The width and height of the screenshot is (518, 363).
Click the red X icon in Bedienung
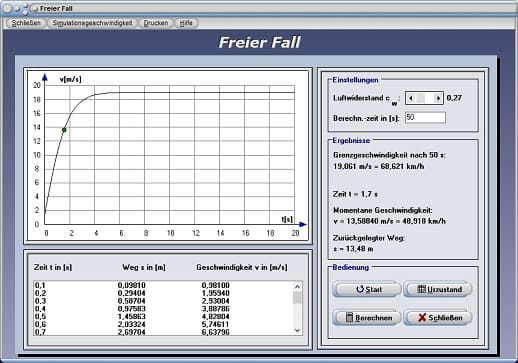pyautogui.click(x=422, y=317)
